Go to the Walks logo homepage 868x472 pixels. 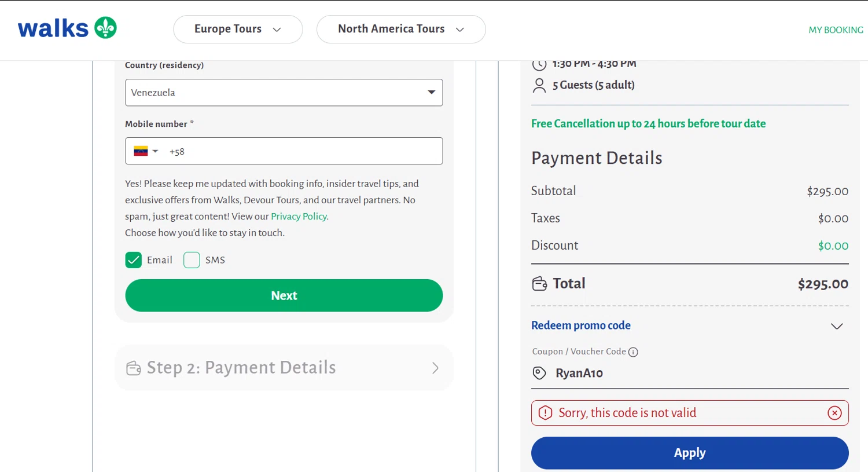point(67,28)
